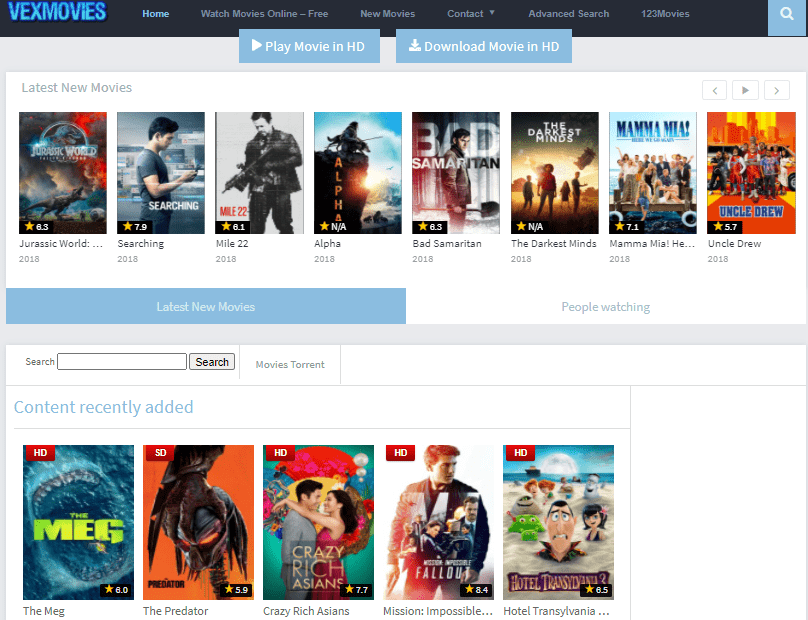Click the 8.4 star rating on Fallout
The height and width of the screenshot is (620, 808).
[476, 590]
